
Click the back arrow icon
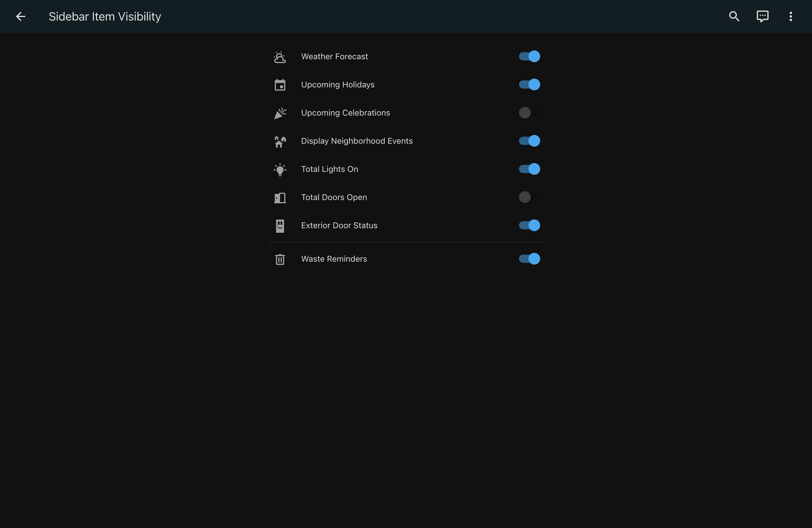pyautogui.click(x=21, y=16)
